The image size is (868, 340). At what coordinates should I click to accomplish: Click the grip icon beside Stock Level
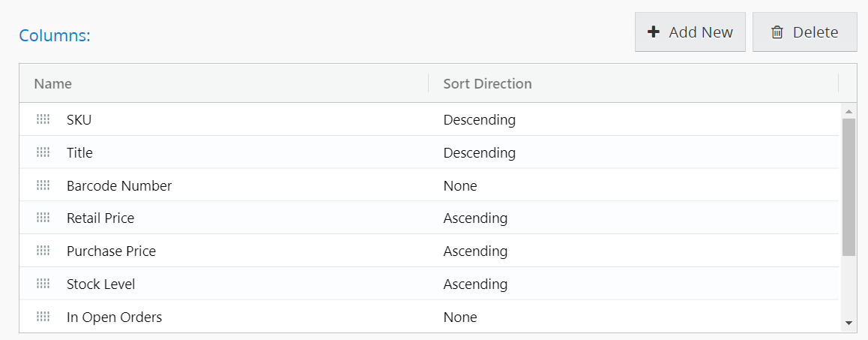(43, 284)
